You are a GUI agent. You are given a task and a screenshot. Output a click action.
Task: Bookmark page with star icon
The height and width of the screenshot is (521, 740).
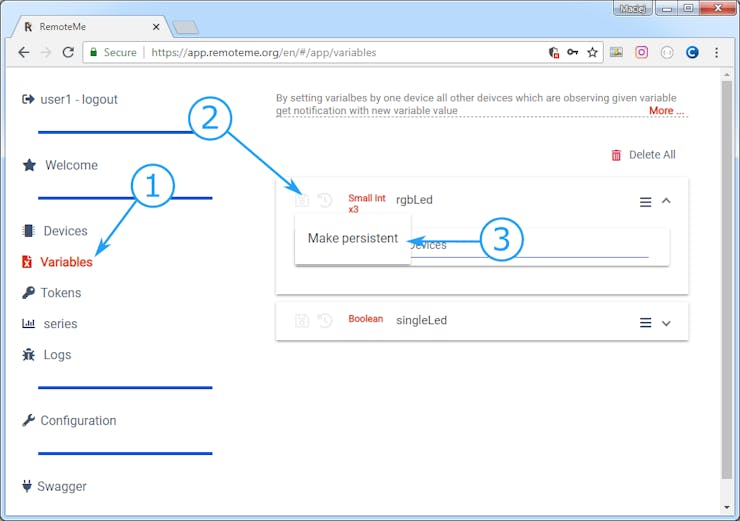(x=592, y=52)
